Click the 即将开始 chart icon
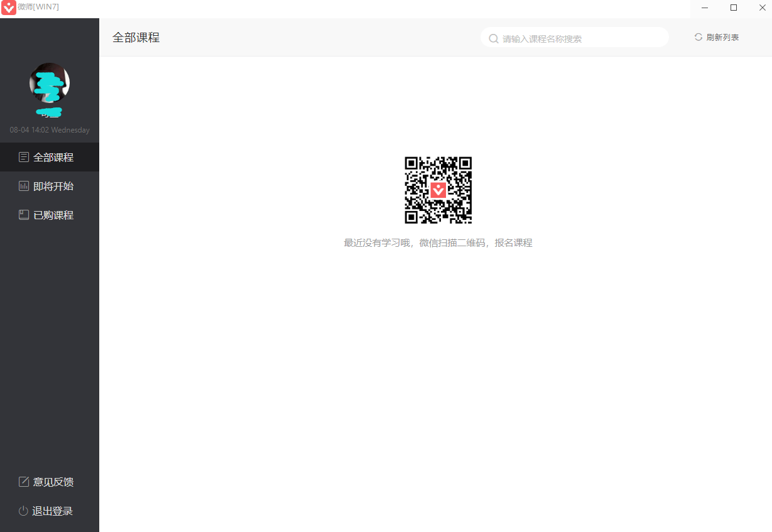Screen dimensions: 772x532 point(24,186)
